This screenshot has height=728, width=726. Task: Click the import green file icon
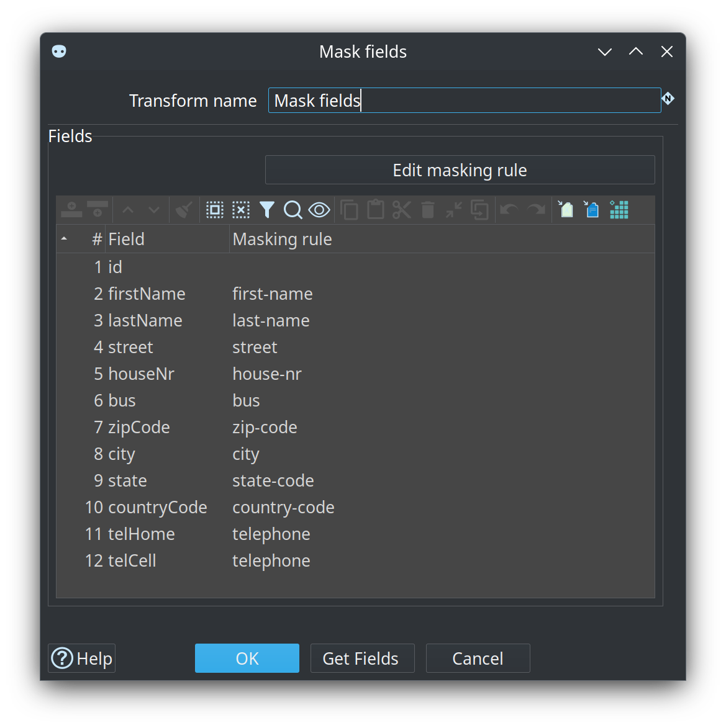coord(566,209)
